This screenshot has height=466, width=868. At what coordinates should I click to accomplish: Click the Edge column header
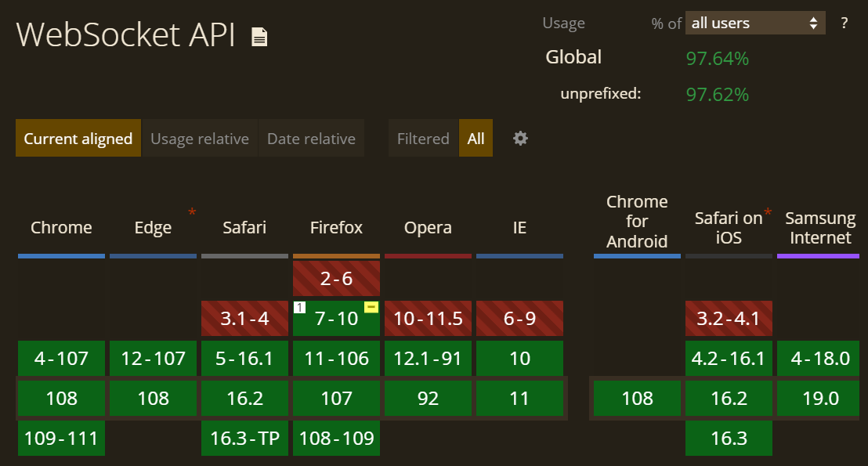(x=154, y=227)
